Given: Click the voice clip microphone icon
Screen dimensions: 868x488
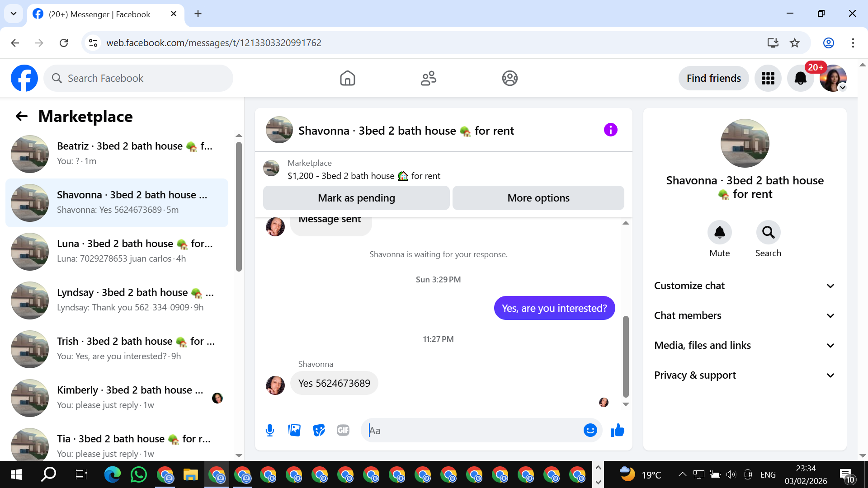Looking at the screenshot, I should (270, 430).
